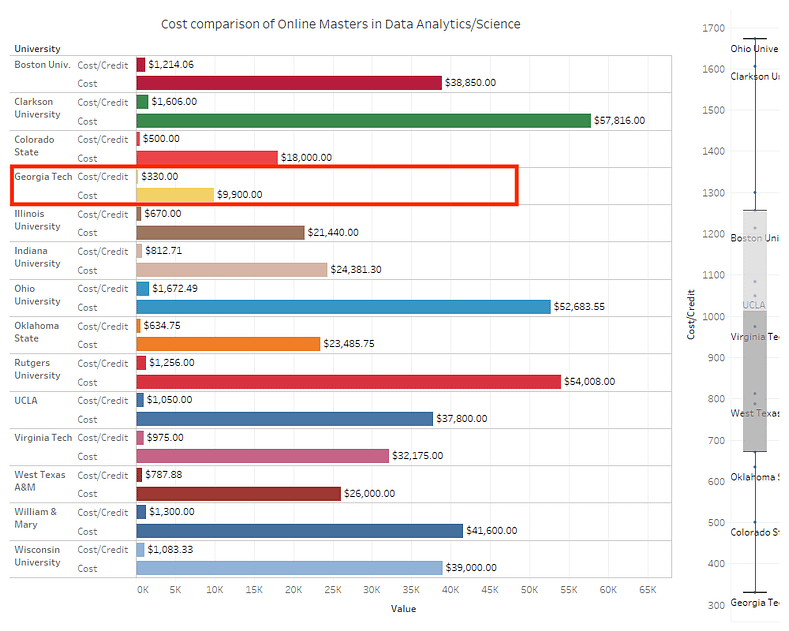Viewport: 789px width, 631px height.
Task: Click the $1,672.49 Ohio cost/credit label
Action: pyautogui.click(x=175, y=288)
